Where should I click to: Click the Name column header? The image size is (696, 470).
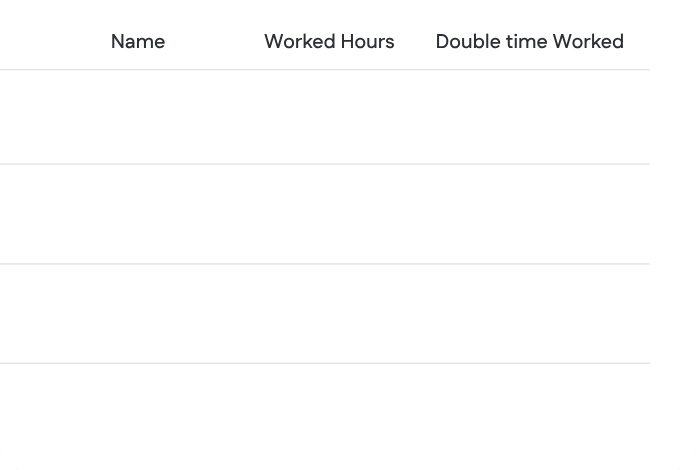(138, 42)
